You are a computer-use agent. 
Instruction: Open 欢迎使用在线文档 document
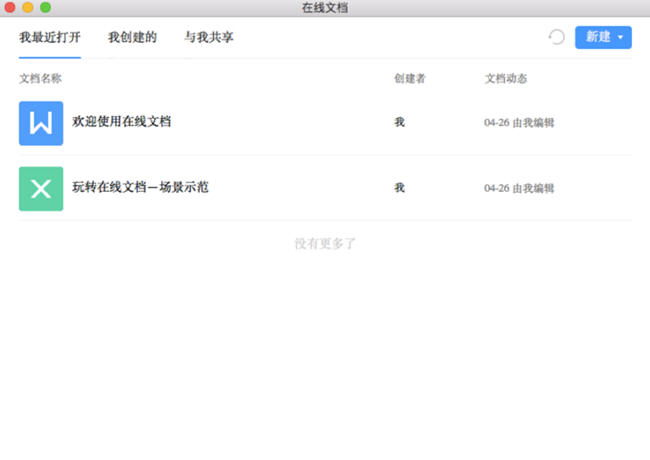point(121,121)
